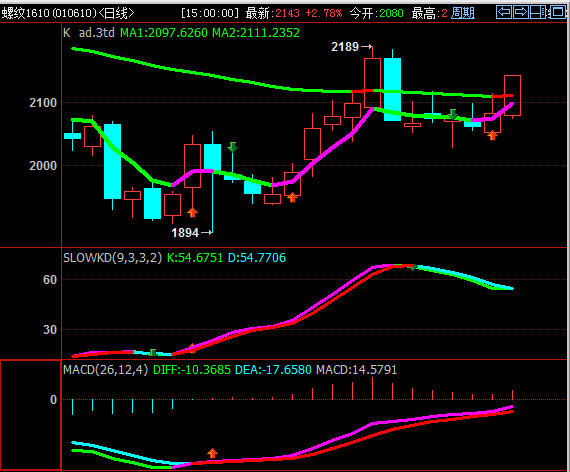Image resolution: width=570 pixels, height=472 pixels.
Task: Click the MA2:2111.2352 indicator label
Action: click(x=256, y=33)
